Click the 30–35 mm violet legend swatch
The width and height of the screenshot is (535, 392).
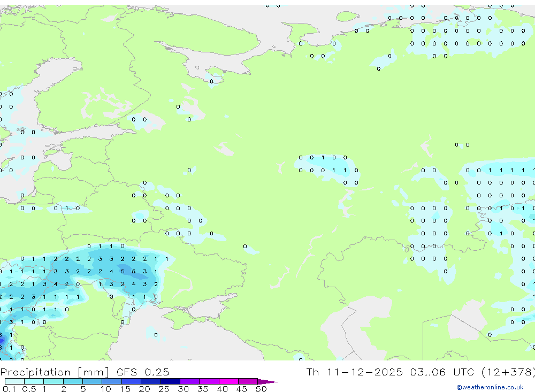(x=190, y=381)
